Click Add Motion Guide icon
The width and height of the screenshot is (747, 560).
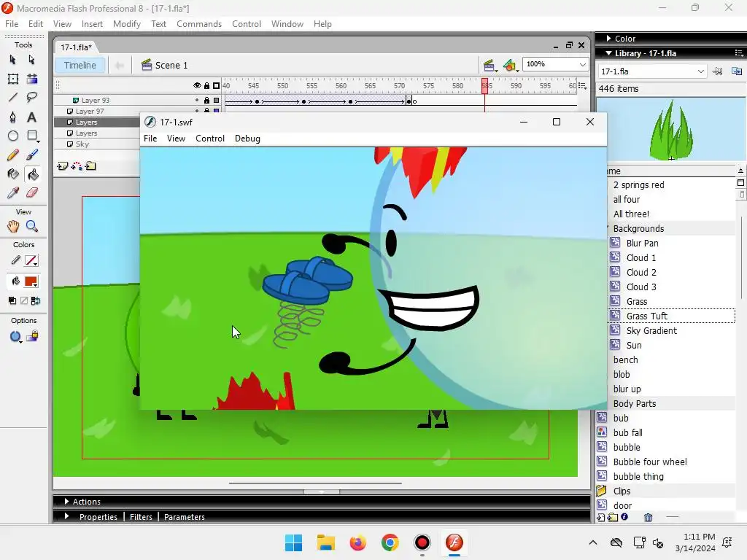point(76,166)
